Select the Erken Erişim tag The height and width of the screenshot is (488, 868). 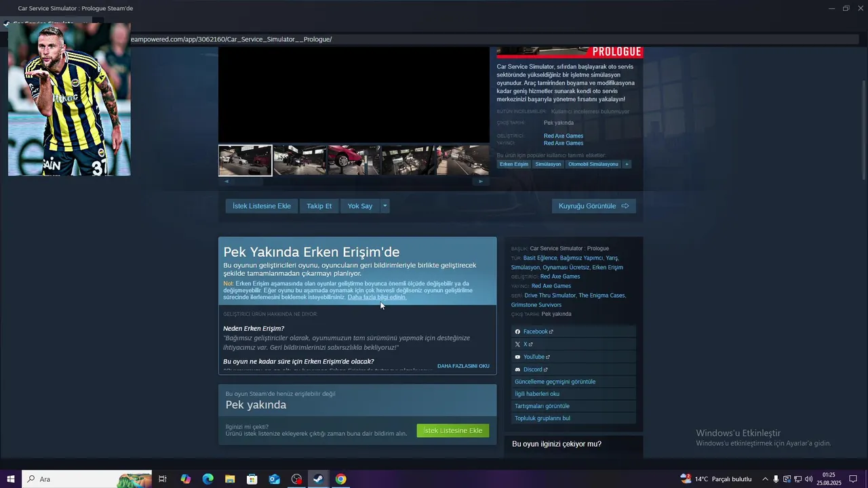[x=514, y=164]
